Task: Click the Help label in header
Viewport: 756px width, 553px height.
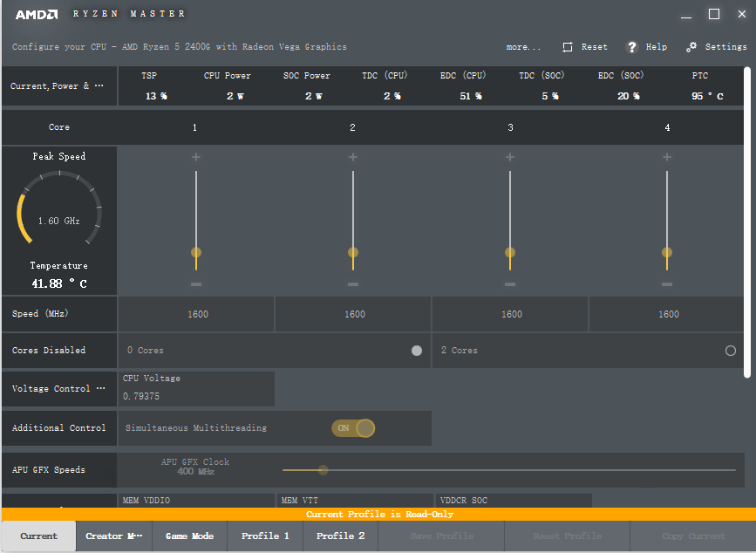Action: pyautogui.click(x=657, y=47)
